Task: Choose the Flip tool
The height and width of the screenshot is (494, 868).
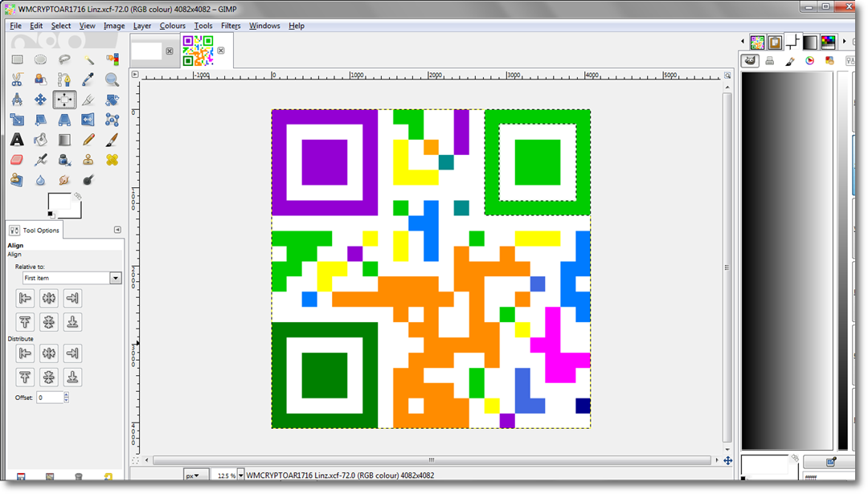Action: pyautogui.click(x=88, y=120)
